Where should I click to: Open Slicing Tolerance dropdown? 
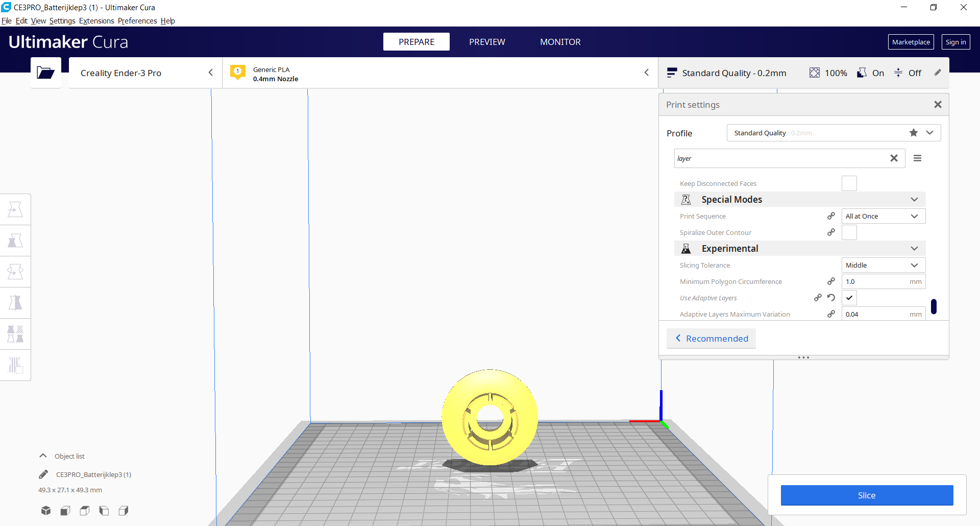[x=883, y=265]
